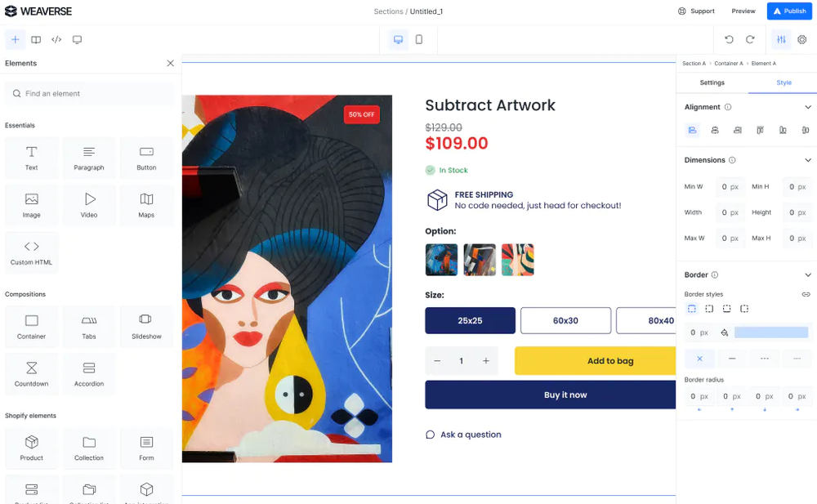Add a Custom HTML element

coord(31,252)
